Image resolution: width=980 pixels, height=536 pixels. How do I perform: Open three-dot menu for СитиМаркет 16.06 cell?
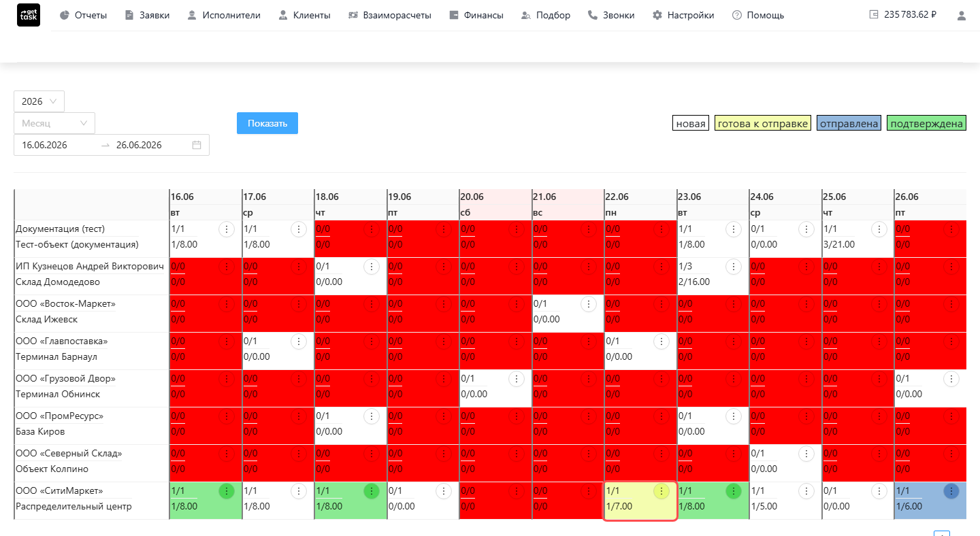(x=226, y=491)
